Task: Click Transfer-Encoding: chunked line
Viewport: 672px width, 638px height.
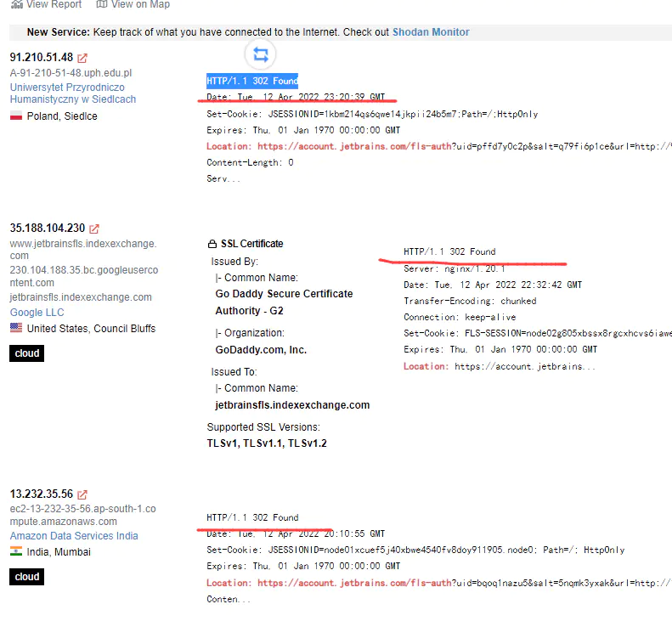Action: tap(470, 302)
